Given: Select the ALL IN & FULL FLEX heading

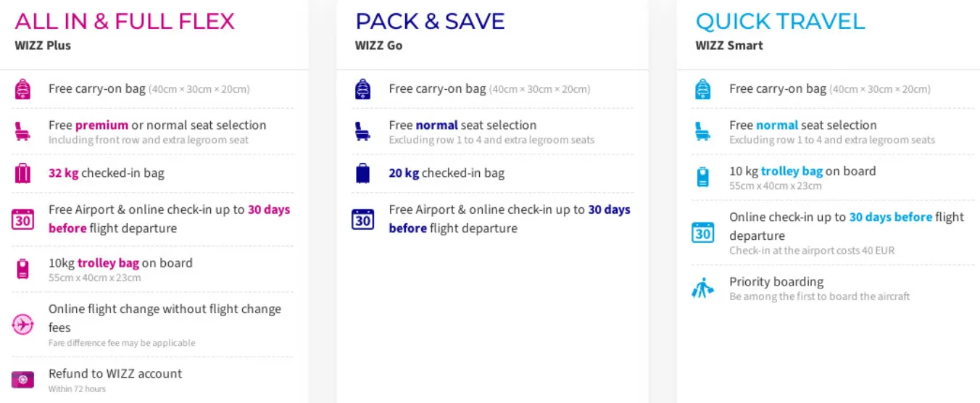Looking at the screenshot, I should 125,21.
